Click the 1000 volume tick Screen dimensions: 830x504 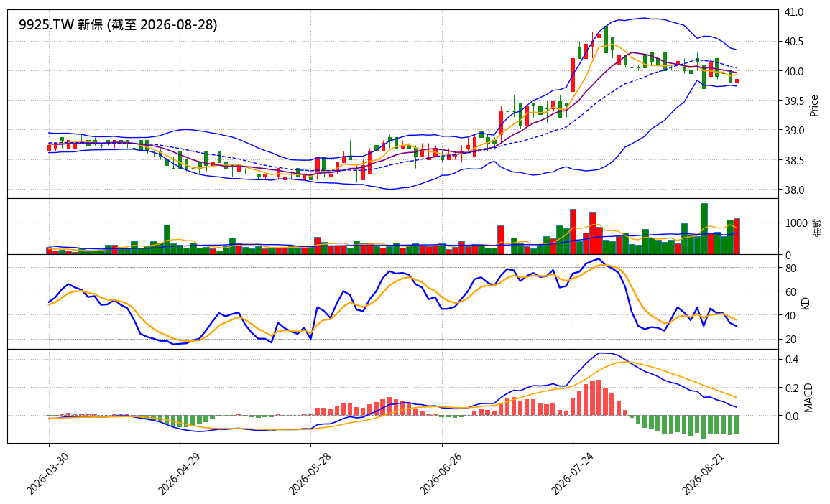(x=796, y=223)
